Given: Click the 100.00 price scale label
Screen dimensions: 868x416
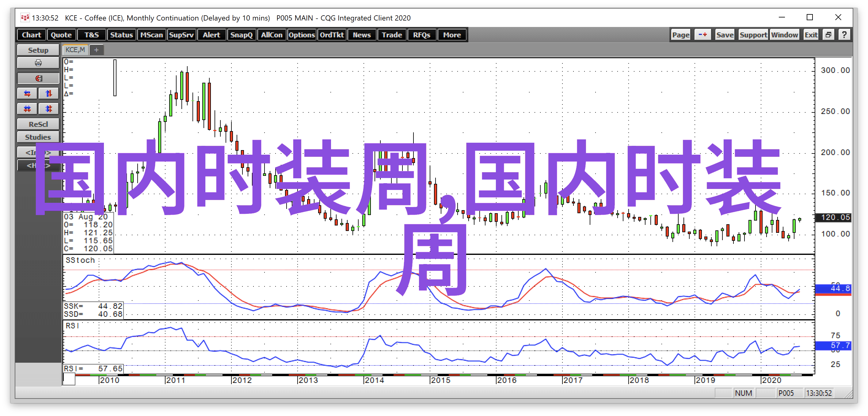Looking at the screenshot, I should click(835, 234).
